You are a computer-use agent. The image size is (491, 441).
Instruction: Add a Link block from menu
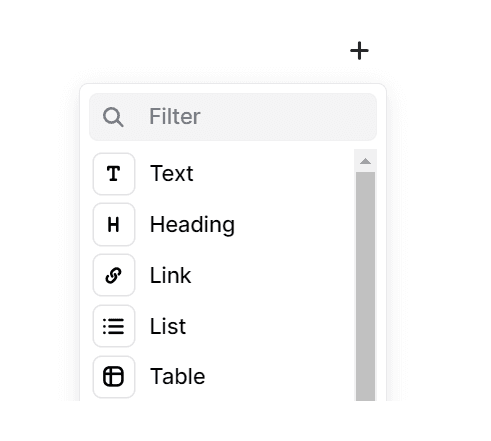[x=222, y=275]
